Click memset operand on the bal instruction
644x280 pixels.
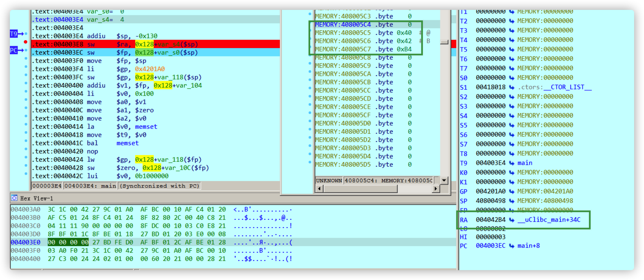pos(127,143)
